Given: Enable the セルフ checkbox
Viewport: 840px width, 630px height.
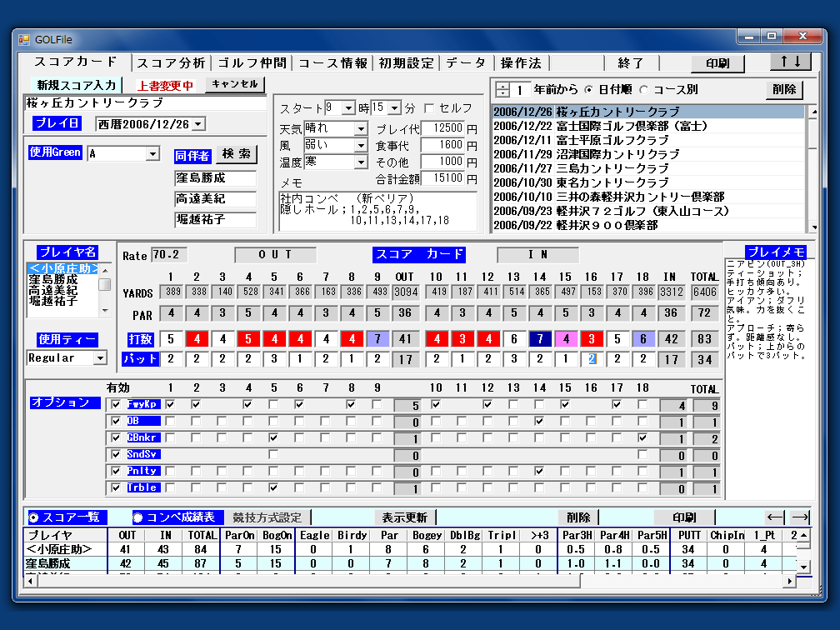Looking at the screenshot, I should point(429,108).
